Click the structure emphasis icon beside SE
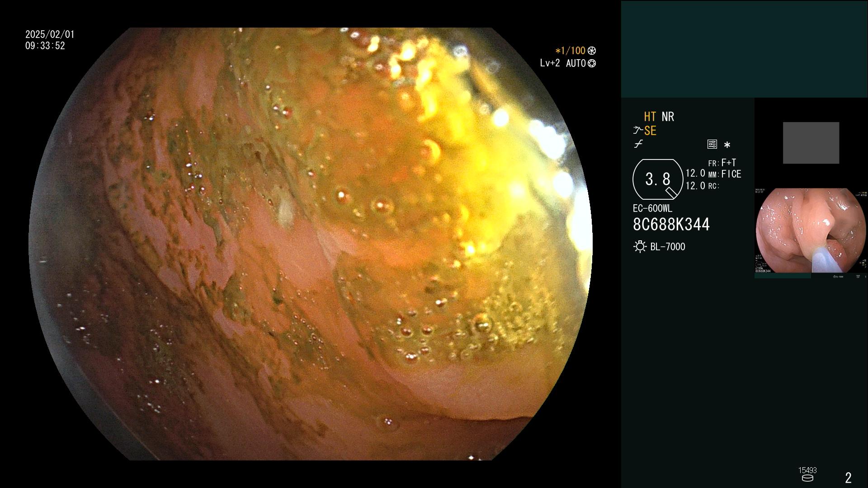 point(638,131)
